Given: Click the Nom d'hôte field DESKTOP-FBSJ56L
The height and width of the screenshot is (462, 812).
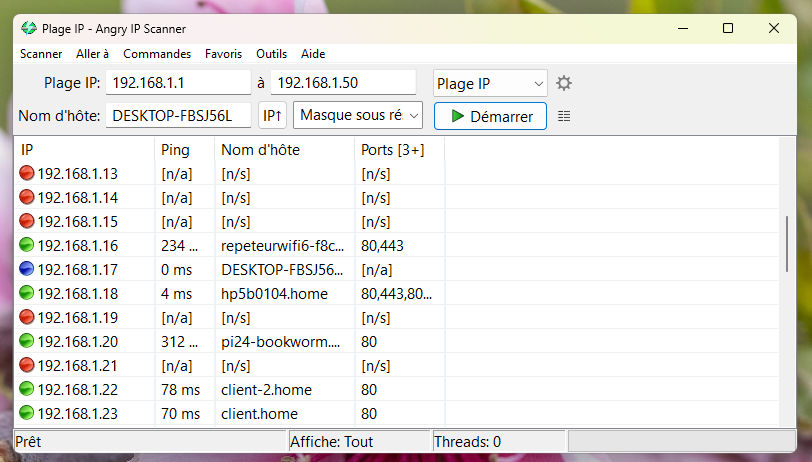Looking at the screenshot, I should [178, 115].
